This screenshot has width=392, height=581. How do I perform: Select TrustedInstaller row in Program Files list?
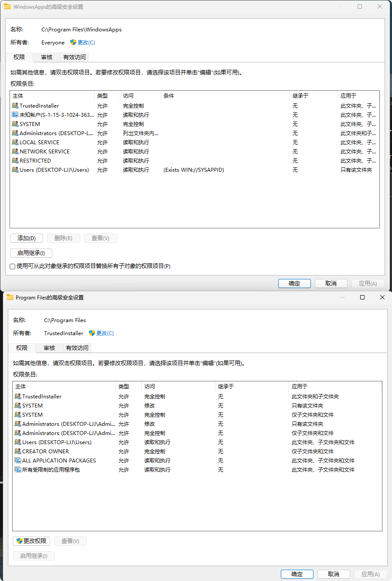click(197, 397)
